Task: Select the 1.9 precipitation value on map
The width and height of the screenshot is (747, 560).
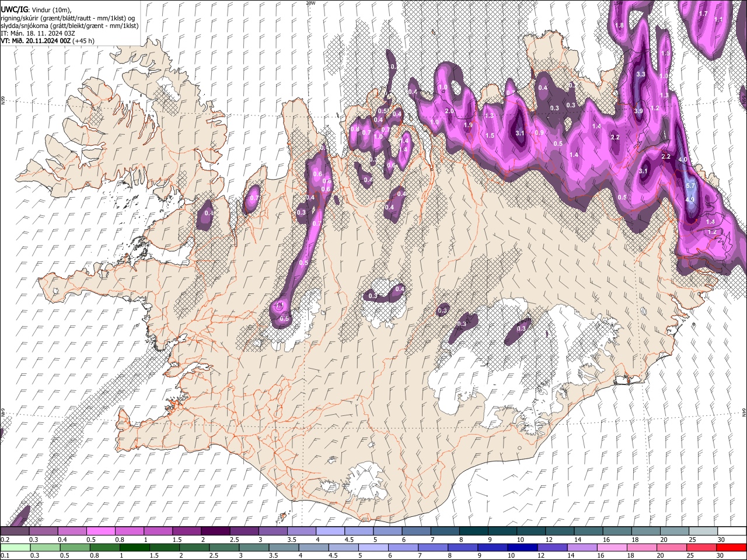Action: (x=468, y=125)
